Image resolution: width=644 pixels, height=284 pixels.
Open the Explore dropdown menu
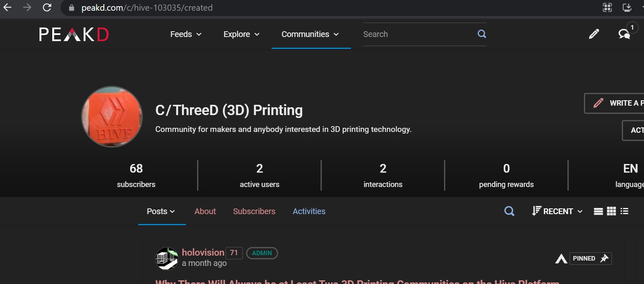click(242, 34)
